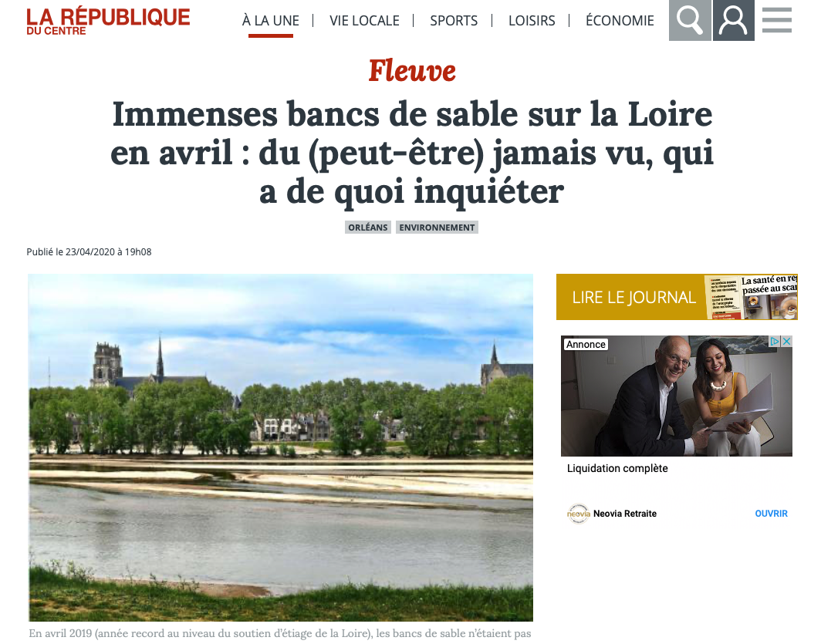The image size is (821, 644).
Task: Open the Loire sandbanks photo
Action: pyautogui.click(x=281, y=447)
